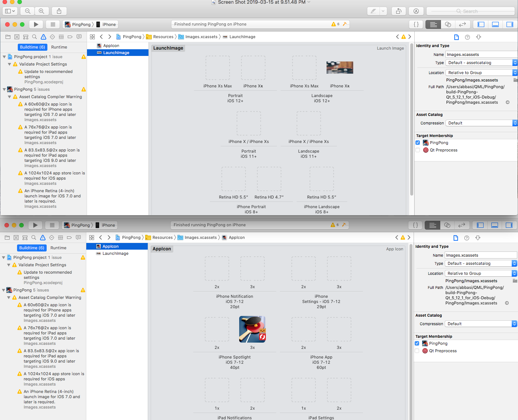Image resolution: width=518 pixels, height=420 pixels.
Task: Open the code snippets library braces button in upper window
Action: point(416,24)
